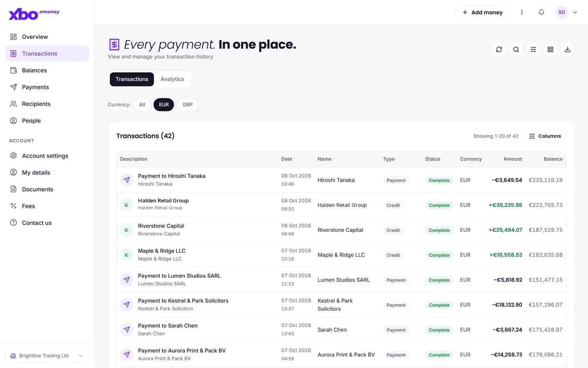Open Overview in the sidebar
588x368 pixels.
point(47,37)
